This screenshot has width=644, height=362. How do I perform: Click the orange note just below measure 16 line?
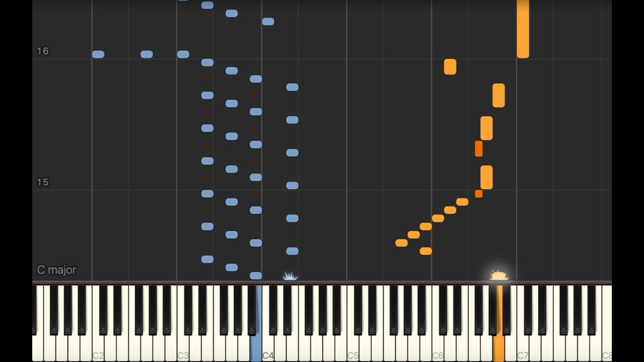tap(450, 66)
